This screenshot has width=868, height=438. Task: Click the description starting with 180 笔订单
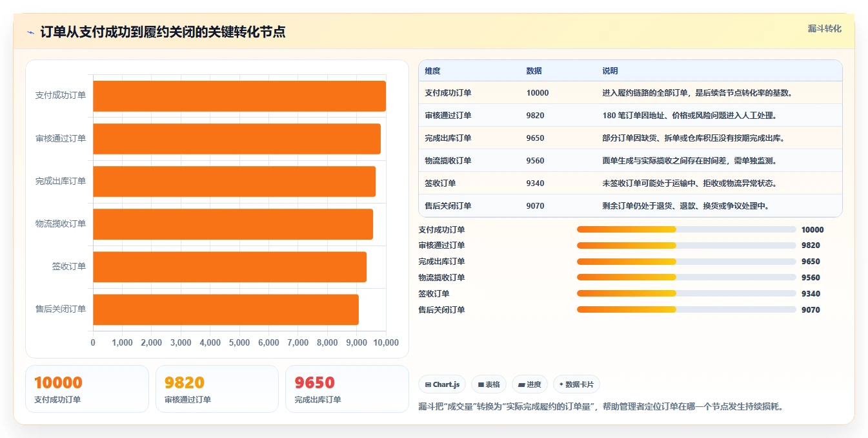689,116
